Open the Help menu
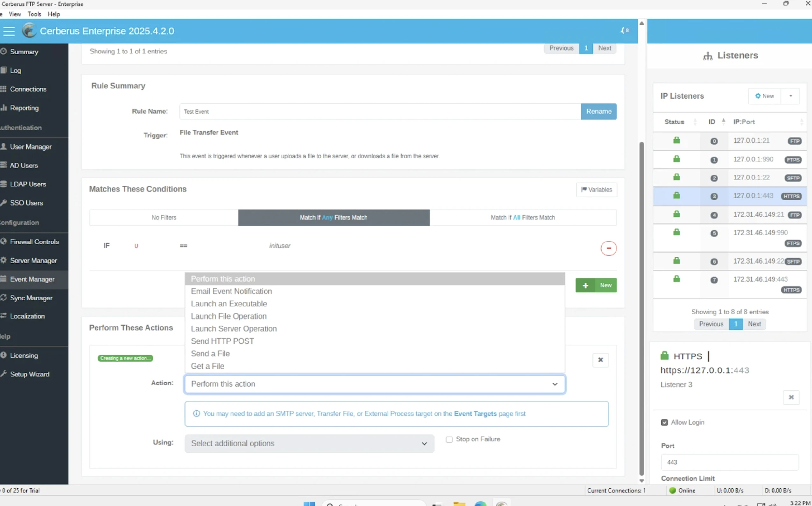This screenshot has height=506, width=812. pos(53,14)
